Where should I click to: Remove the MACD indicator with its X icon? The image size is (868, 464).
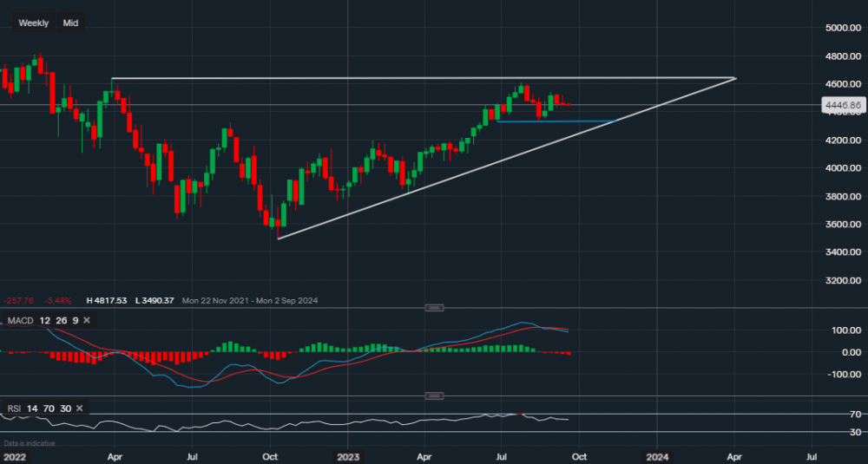point(89,321)
